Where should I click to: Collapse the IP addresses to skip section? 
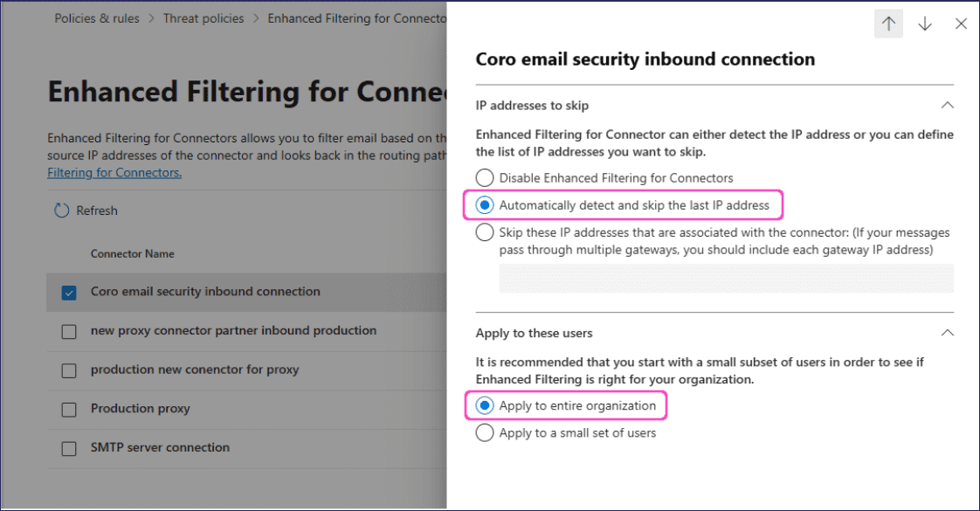point(948,104)
